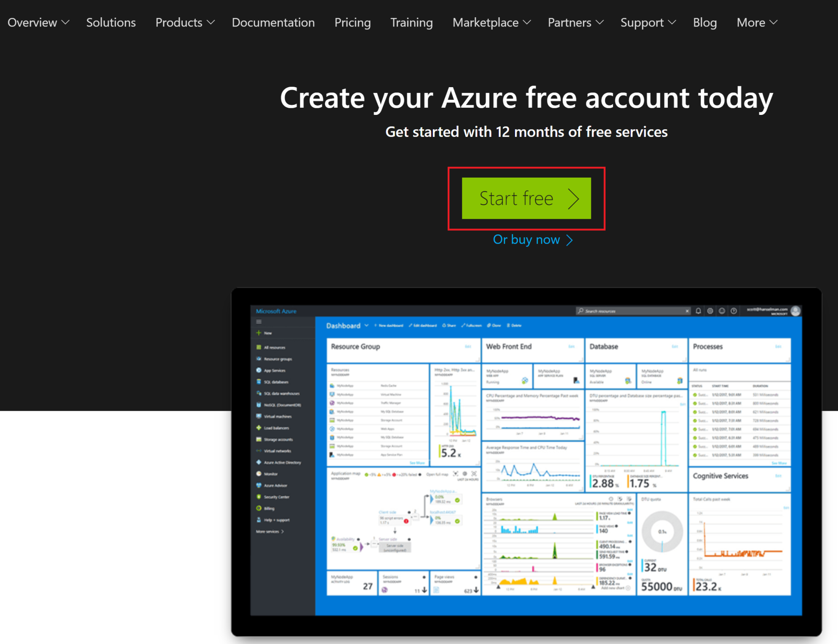Open the Support dropdown menu
Screen dimensions: 838x644
click(648, 22)
